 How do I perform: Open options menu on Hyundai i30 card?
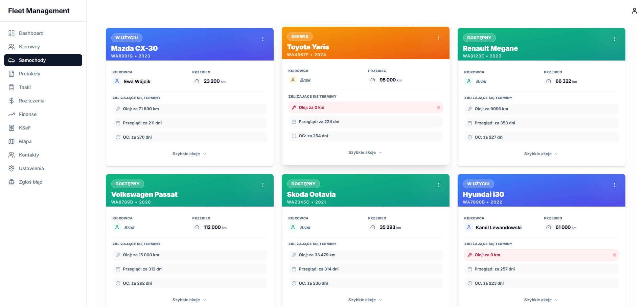[615, 185]
